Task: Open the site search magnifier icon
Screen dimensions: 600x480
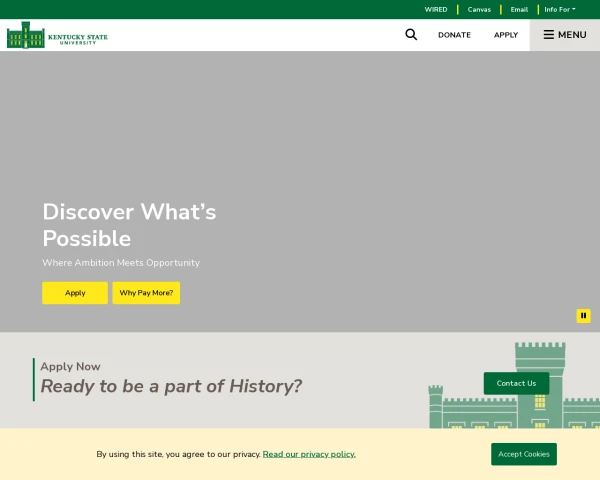Action: point(411,35)
